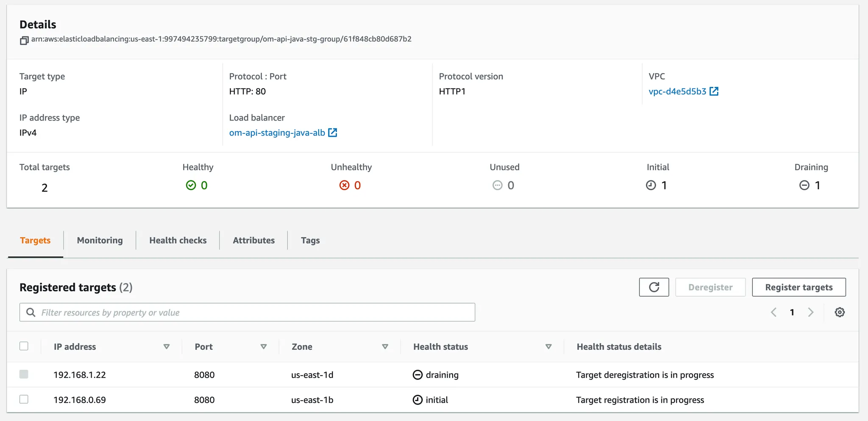868x421 pixels.
Task: Click the Healthy green check icon
Action: click(x=191, y=185)
